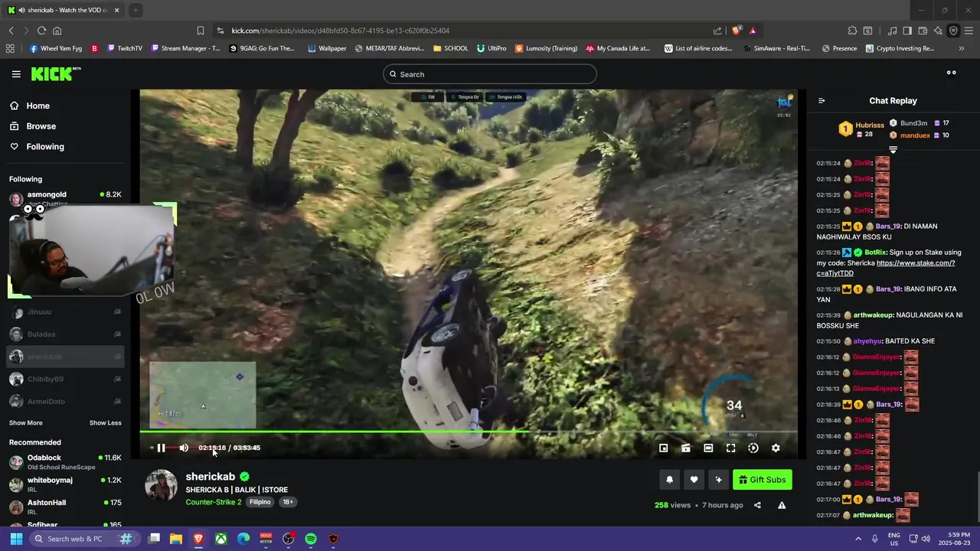The height and width of the screenshot is (551, 980).
Task: Open sherickab channel avatar
Action: [x=161, y=486]
